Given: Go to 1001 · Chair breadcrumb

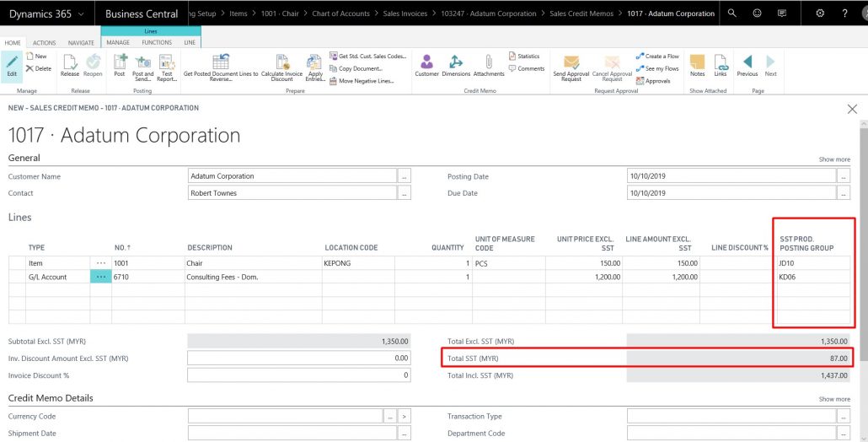Looking at the screenshot, I should coord(280,13).
